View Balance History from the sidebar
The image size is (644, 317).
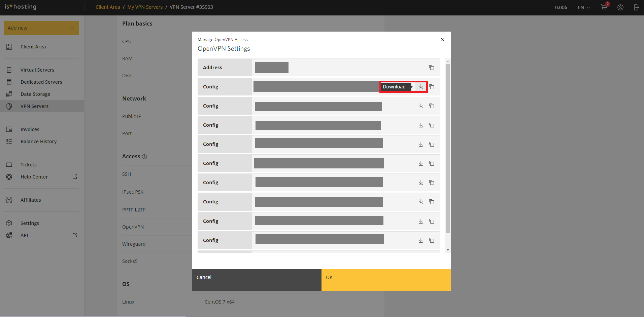[x=38, y=142]
